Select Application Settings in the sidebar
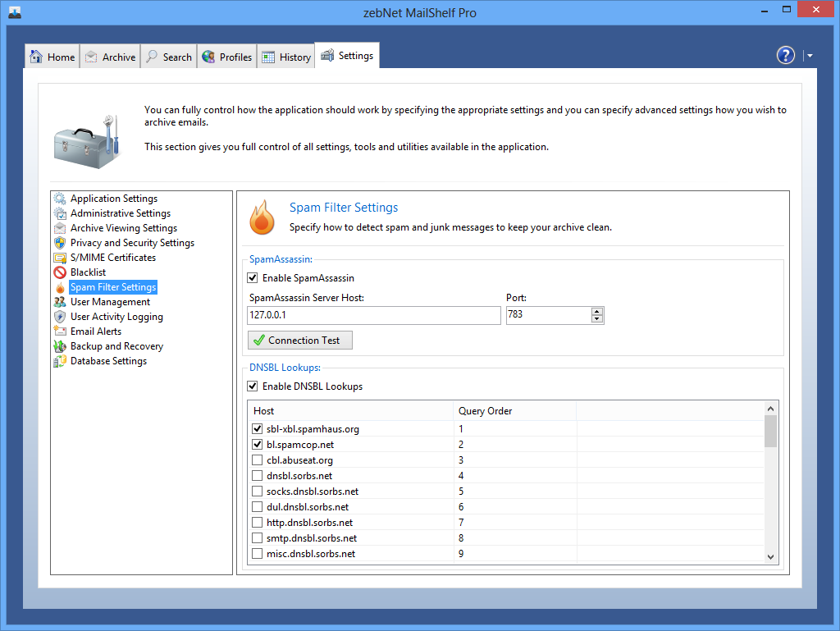 (113, 199)
